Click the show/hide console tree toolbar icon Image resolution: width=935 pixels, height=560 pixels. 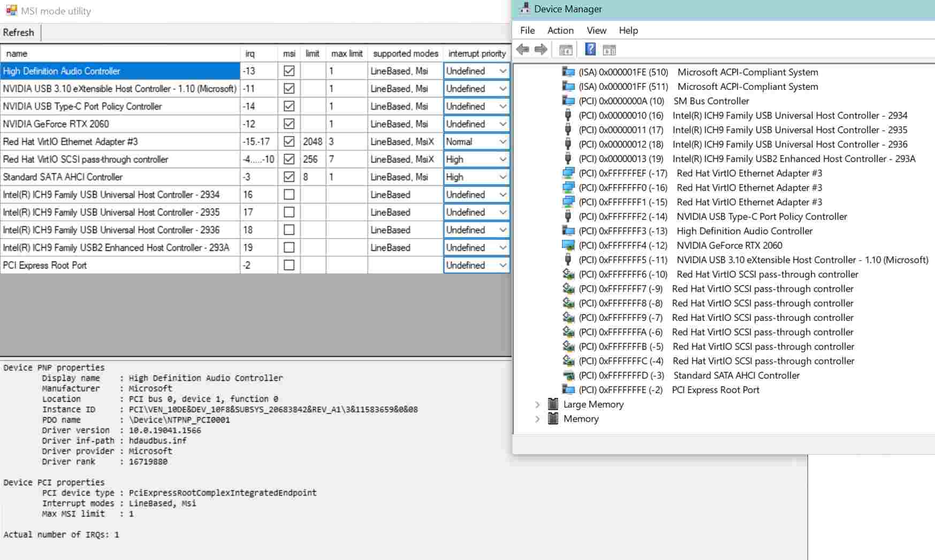click(x=566, y=50)
